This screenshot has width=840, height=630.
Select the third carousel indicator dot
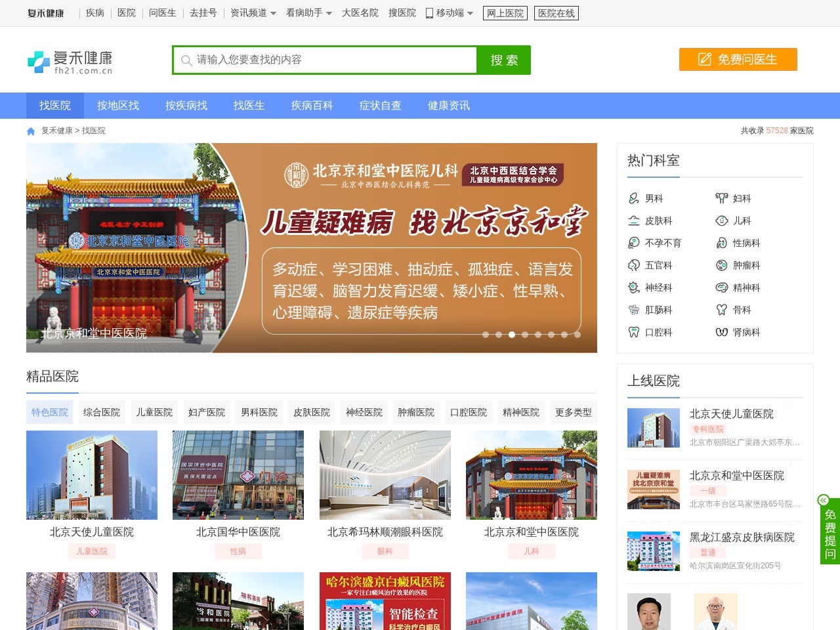click(512, 335)
